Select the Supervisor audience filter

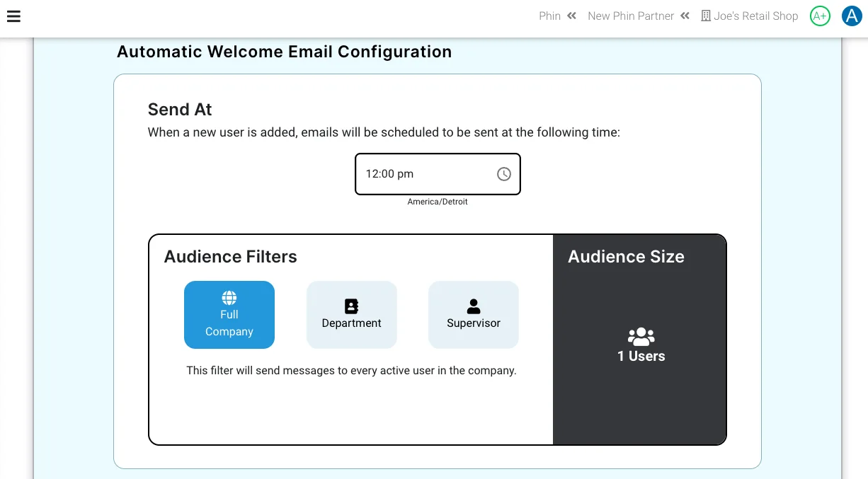click(x=474, y=315)
